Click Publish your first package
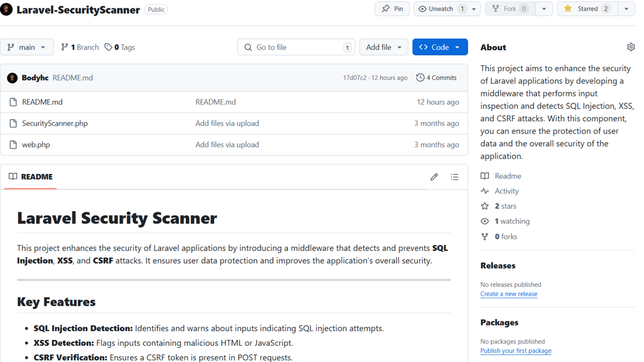The image size is (644, 362). tap(515, 351)
